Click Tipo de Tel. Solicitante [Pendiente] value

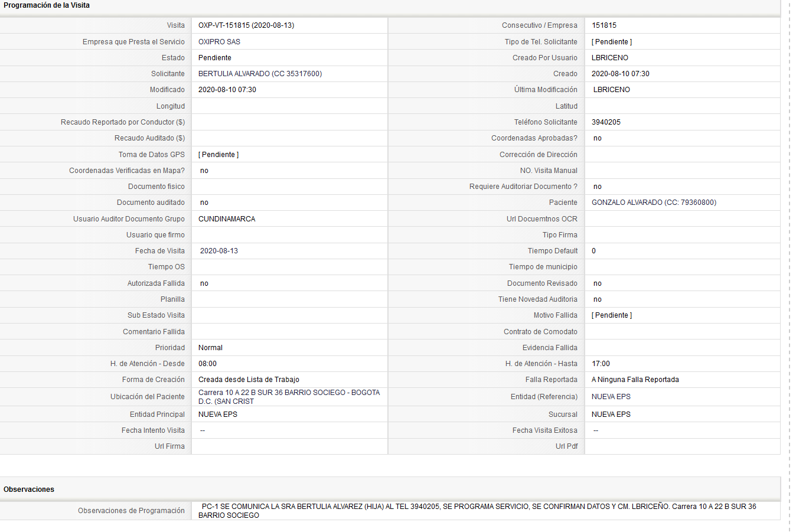point(612,42)
